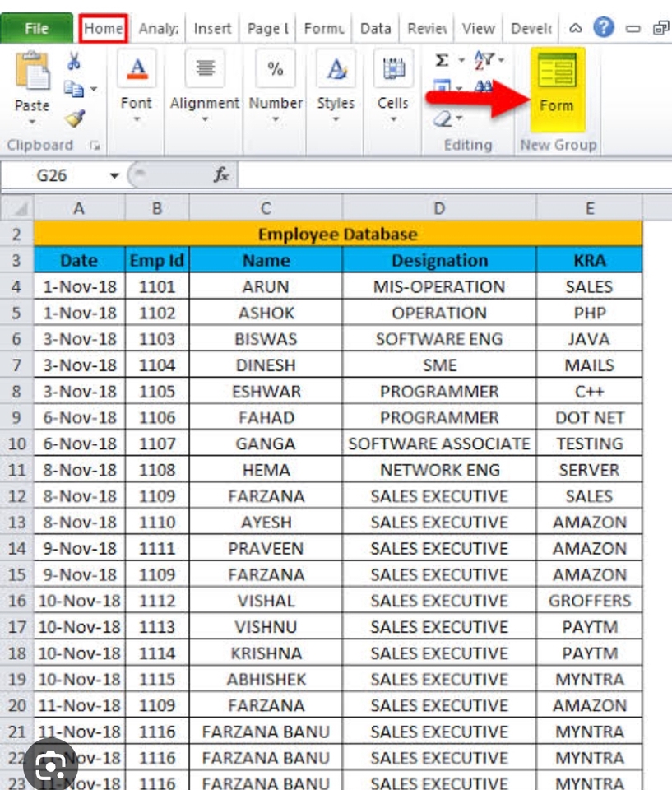The height and width of the screenshot is (790, 672).
Task: Select the cell containing ABHISHEK
Action: click(x=266, y=679)
